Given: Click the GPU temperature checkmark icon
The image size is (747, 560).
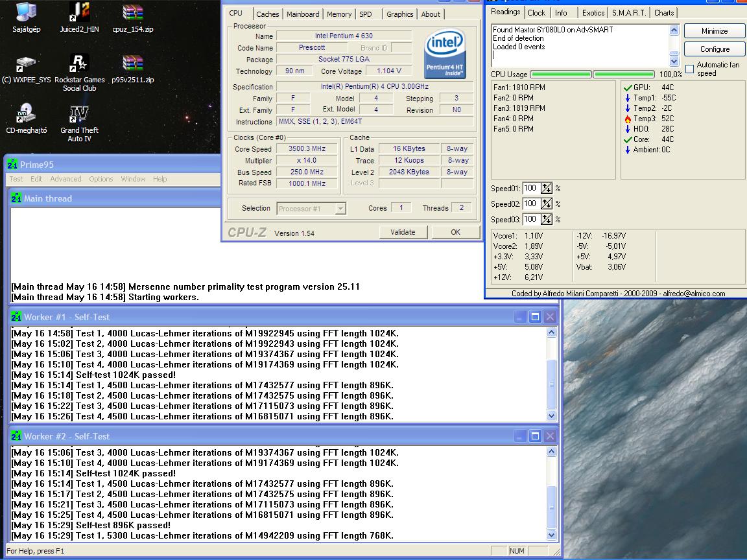Looking at the screenshot, I should (x=628, y=87).
